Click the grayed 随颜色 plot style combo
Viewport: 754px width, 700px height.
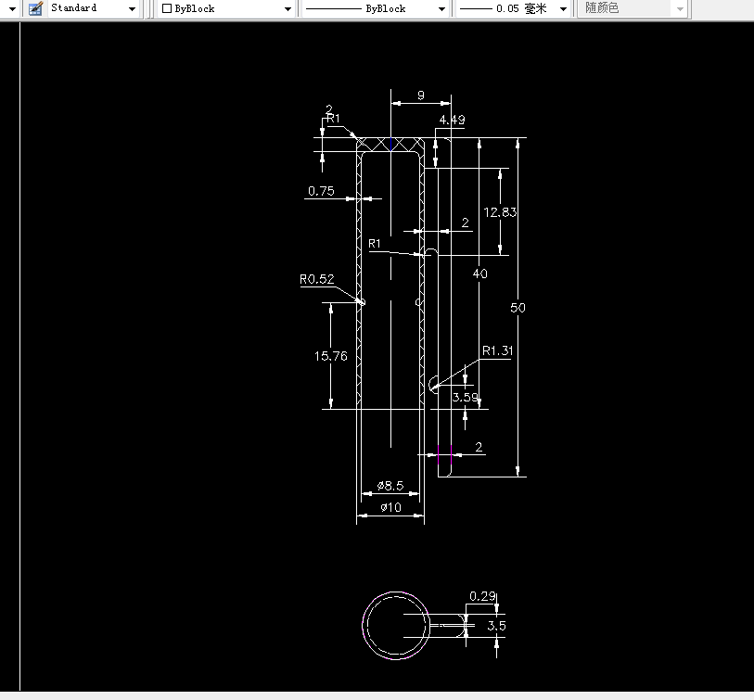coord(633,8)
